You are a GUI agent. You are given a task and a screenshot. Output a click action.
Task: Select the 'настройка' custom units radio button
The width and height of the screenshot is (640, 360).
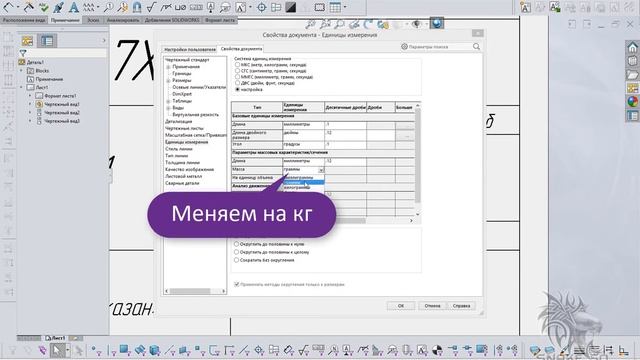coord(237,89)
